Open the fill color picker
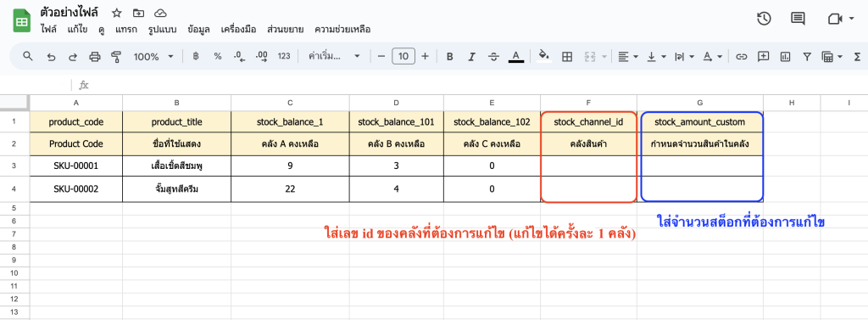 (544, 56)
